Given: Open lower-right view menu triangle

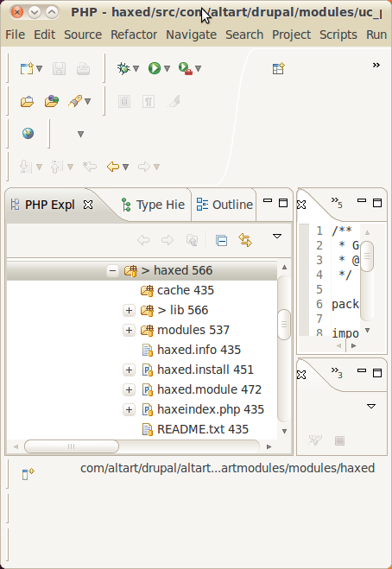Looking at the screenshot, I should (x=371, y=407).
